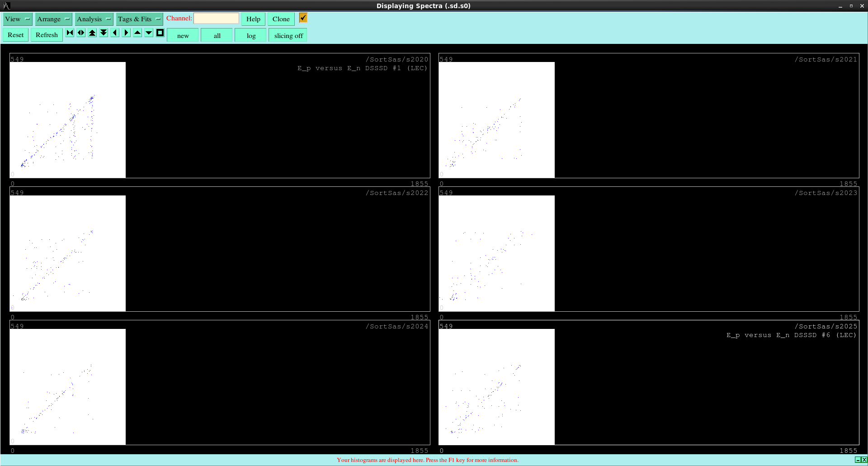Focus the Channel input field

click(x=216, y=18)
